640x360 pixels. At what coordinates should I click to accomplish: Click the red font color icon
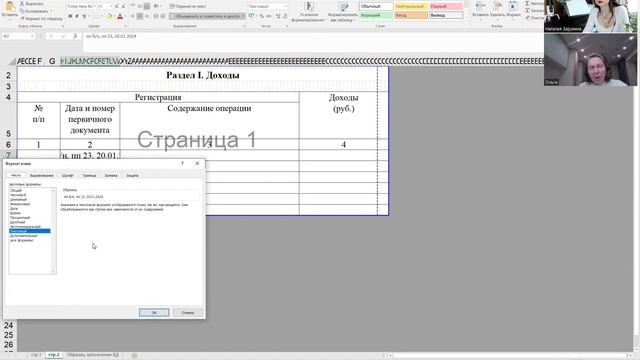pyautogui.click(x=120, y=16)
